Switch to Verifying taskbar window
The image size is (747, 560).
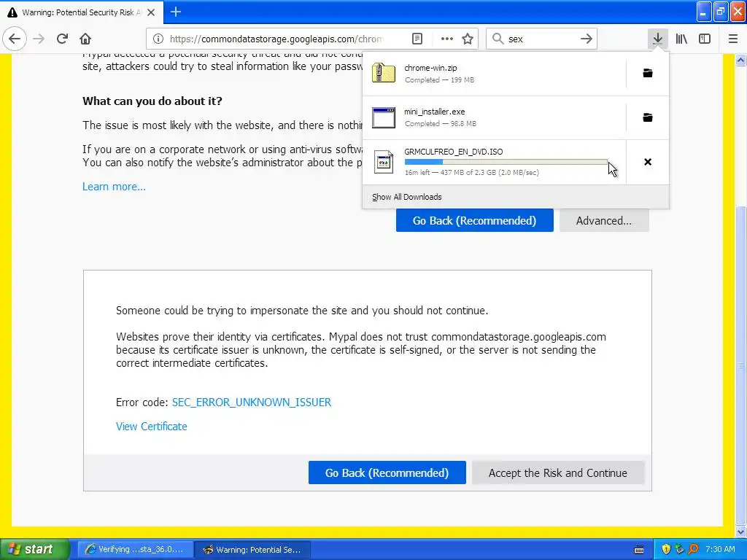[x=135, y=550]
